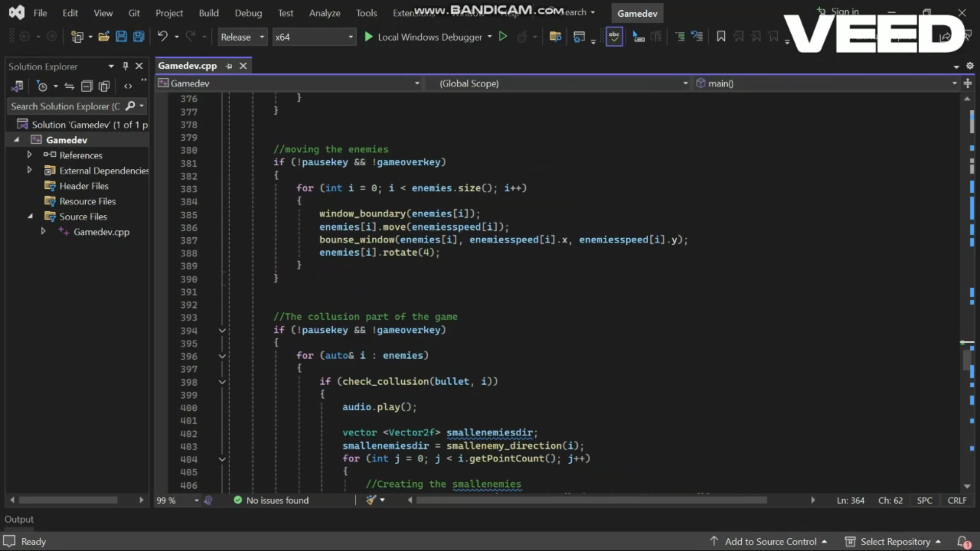Open the x64 platform dropdown
Image resolution: width=980 pixels, height=551 pixels.
(x=314, y=36)
